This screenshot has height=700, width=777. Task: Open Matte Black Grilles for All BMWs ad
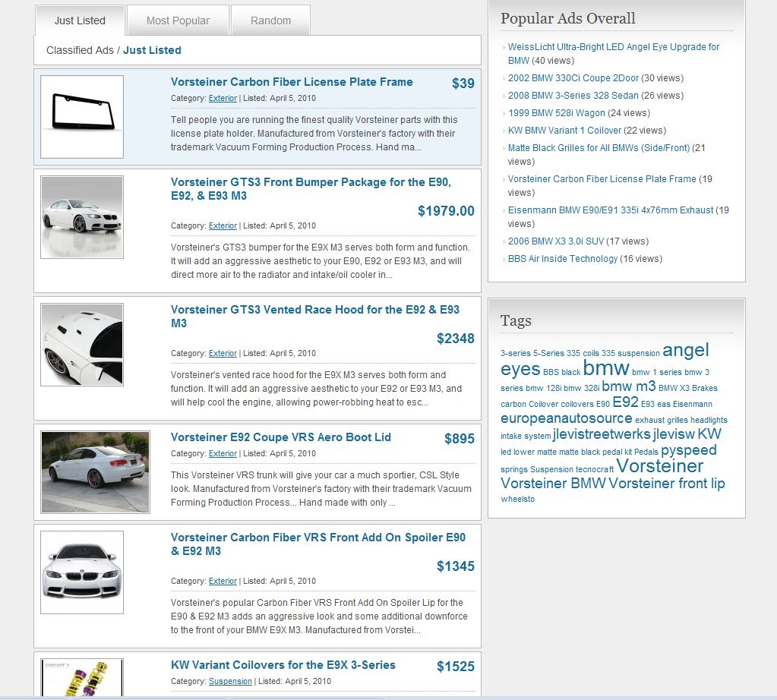click(x=599, y=147)
